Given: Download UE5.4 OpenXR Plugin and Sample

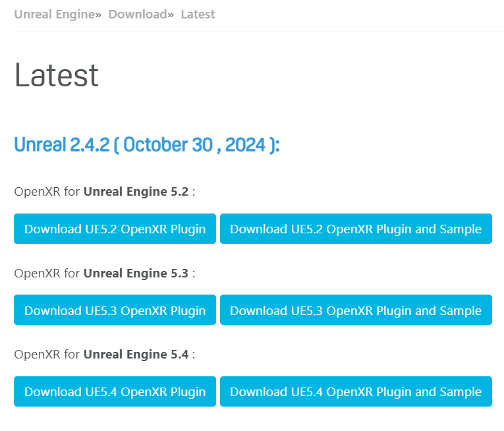Looking at the screenshot, I should coord(356,391).
